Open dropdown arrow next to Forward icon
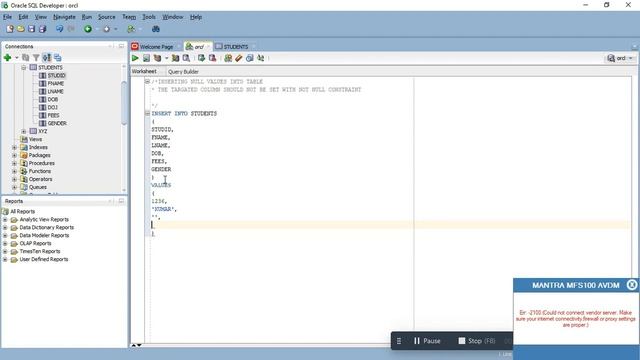640x360 pixels. coord(116,29)
